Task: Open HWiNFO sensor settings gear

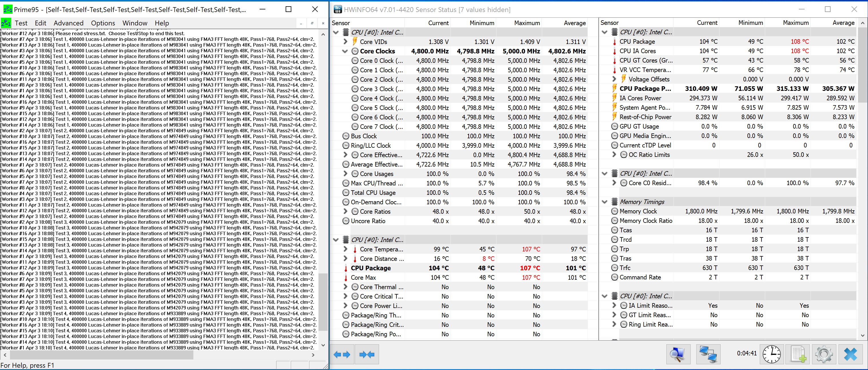Action: point(824,354)
